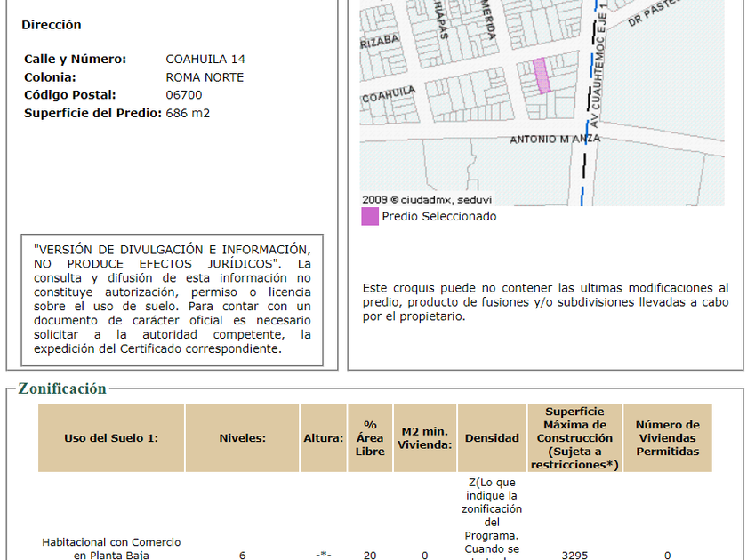Screen dimensions: 747x560
Task: Click the Calle y Número label
Action: click(76, 59)
